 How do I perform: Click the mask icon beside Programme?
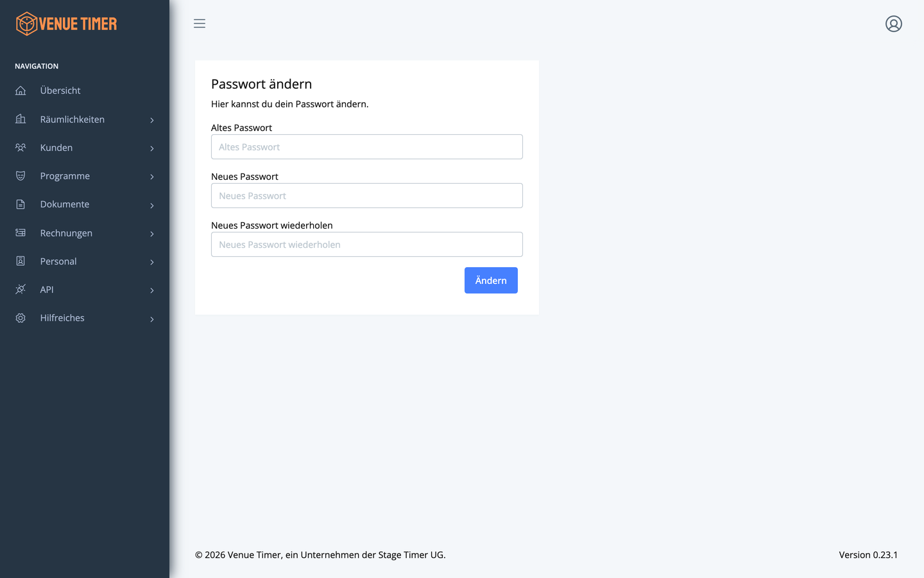21,175
